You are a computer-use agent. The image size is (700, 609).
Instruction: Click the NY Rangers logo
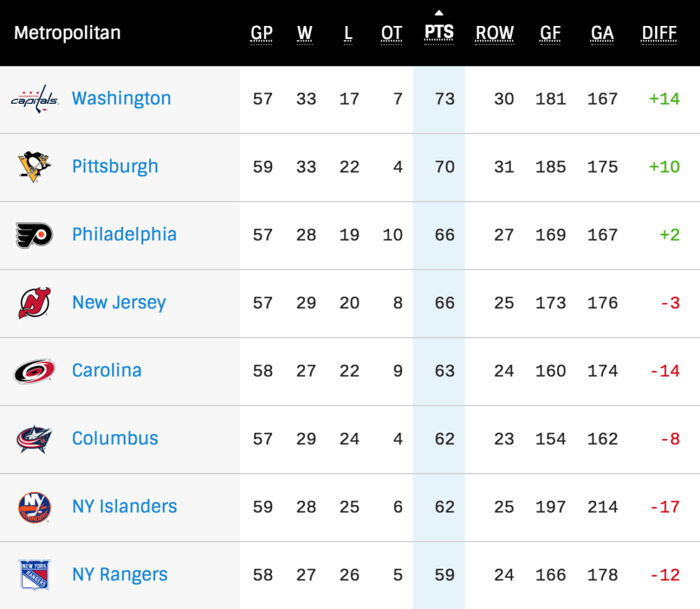tap(34, 575)
